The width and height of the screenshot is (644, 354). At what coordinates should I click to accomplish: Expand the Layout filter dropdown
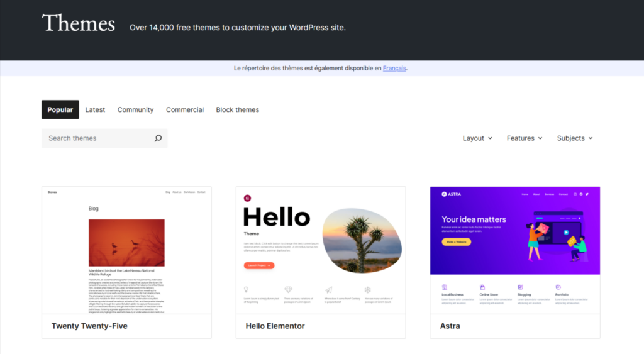[x=477, y=138]
